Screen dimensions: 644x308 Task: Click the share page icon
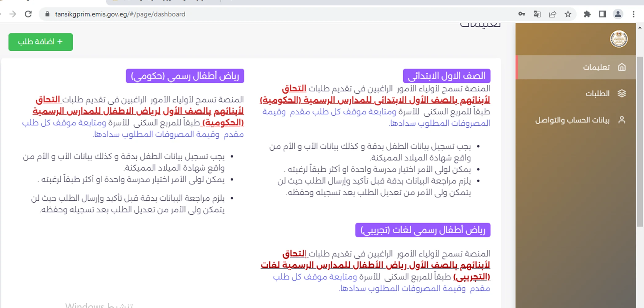[553, 14]
